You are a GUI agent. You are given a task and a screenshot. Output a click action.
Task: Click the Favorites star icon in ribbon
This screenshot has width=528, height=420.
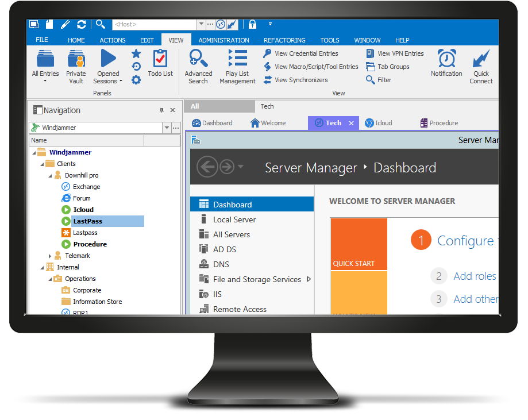136,53
